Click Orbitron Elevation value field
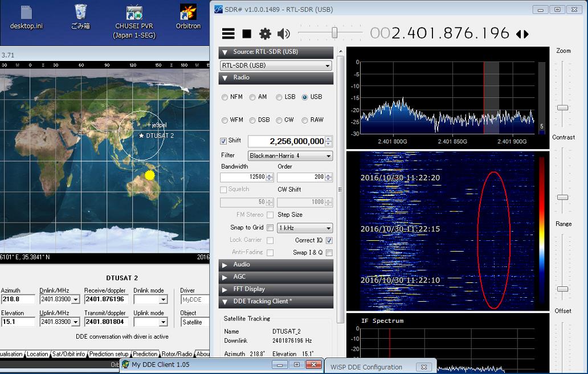 coord(18,322)
